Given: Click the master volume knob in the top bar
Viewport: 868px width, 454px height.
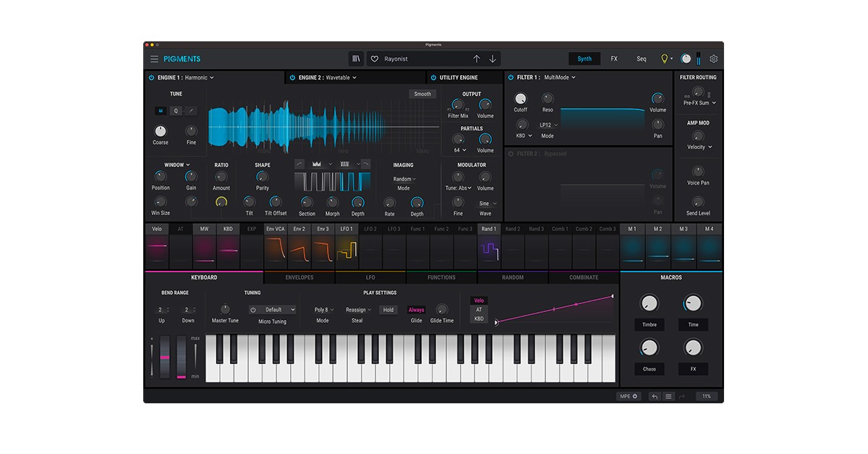Looking at the screenshot, I should pyautogui.click(x=686, y=59).
